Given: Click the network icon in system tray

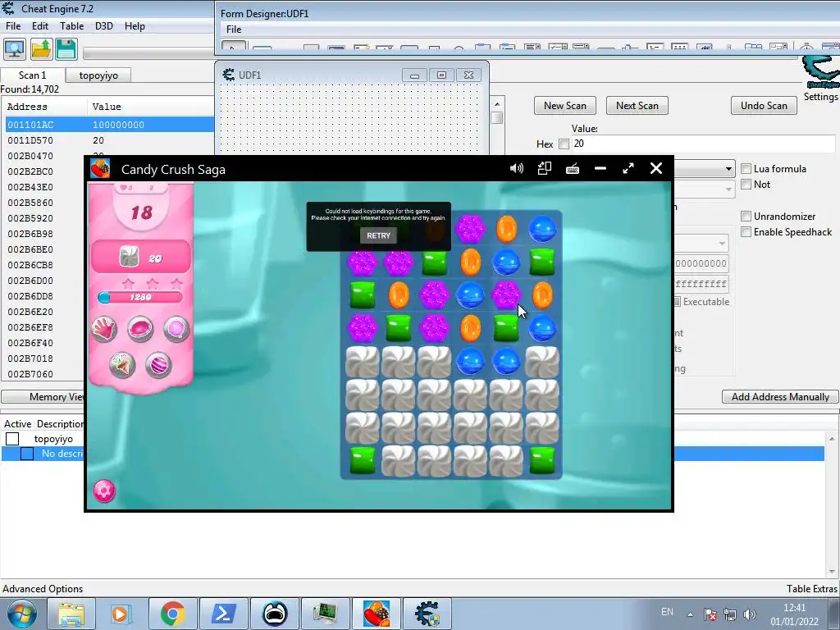Looking at the screenshot, I should pyautogui.click(x=729, y=614).
